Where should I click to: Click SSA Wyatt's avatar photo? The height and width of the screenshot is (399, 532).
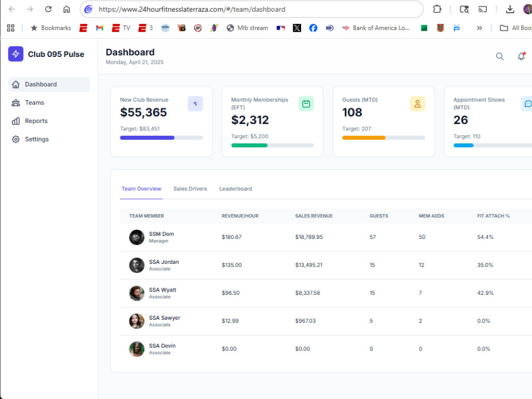137,293
